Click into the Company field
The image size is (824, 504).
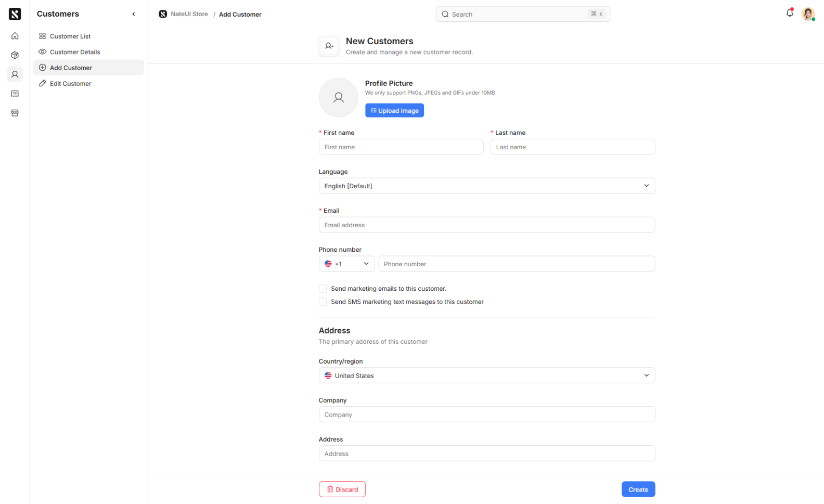click(x=487, y=415)
